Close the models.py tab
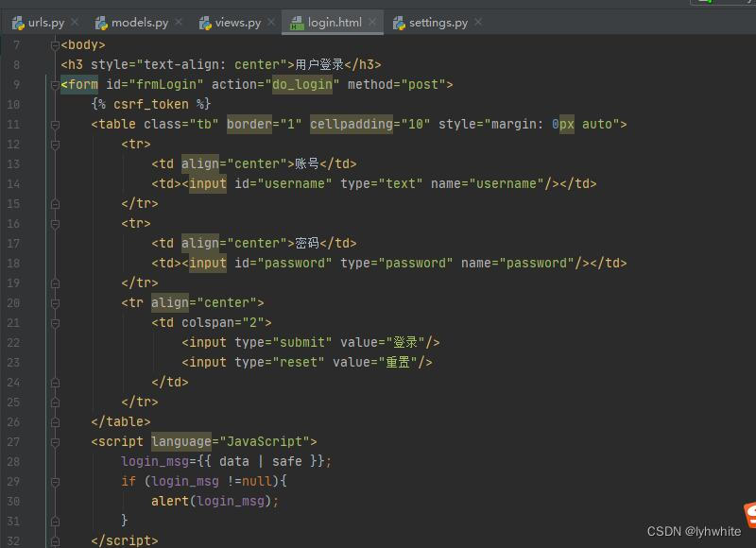This screenshot has width=756, height=548. tap(179, 22)
